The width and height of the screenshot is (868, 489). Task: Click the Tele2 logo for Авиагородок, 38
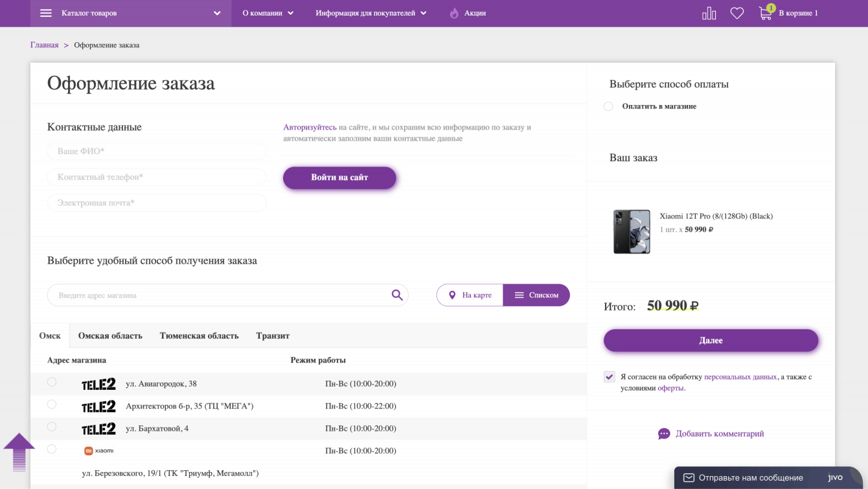pyautogui.click(x=98, y=384)
